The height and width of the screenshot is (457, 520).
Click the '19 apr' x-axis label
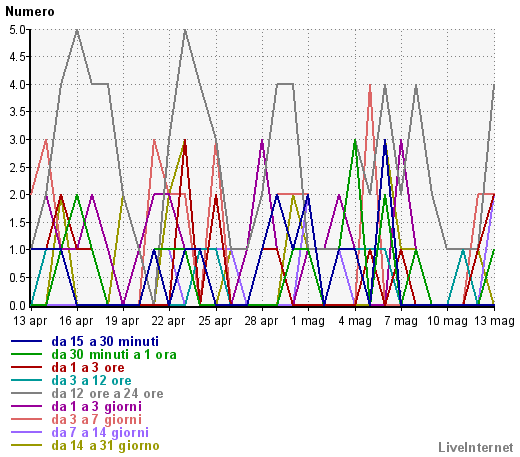coord(122,321)
